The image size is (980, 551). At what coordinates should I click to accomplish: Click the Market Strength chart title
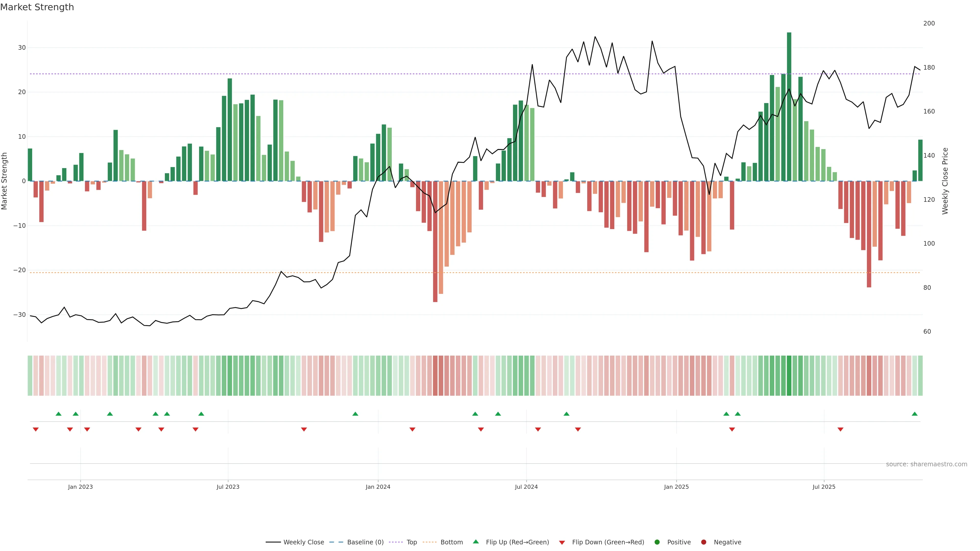pyautogui.click(x=37, y=7)
